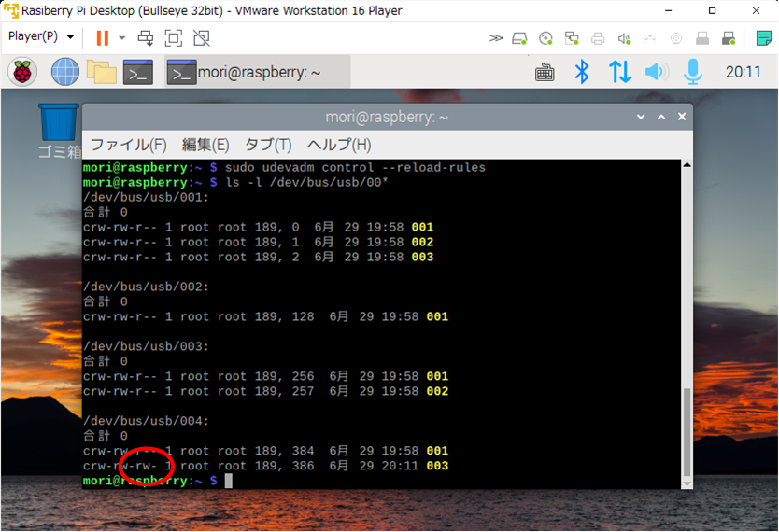
Task: Click the sound card device icon
Action: pos(624,38)
